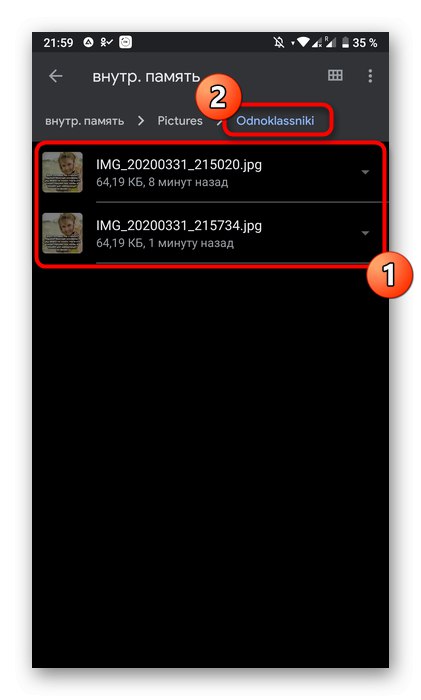421x700 pixels.
Task: Go to внутр. память breadcrumb
Action: [85, 121]
